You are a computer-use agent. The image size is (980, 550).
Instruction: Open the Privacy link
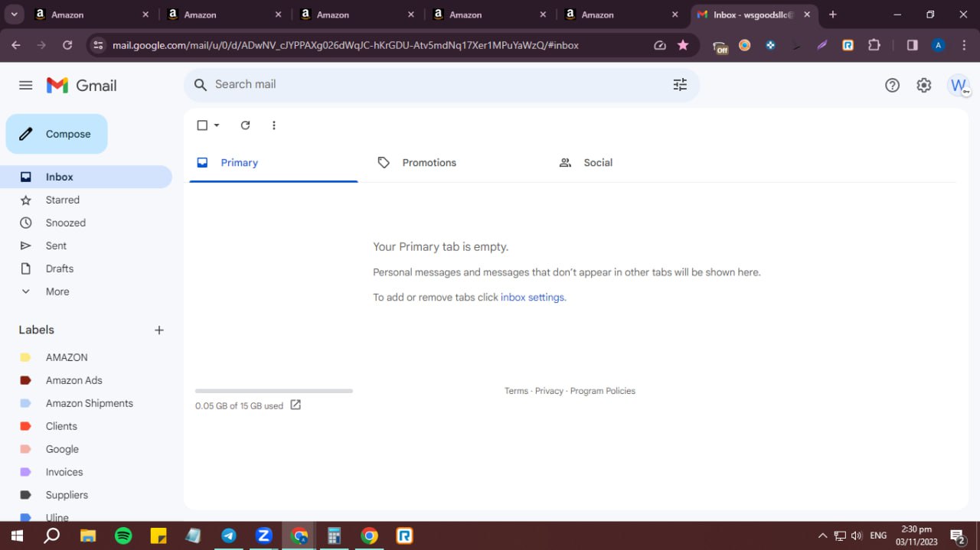point(549,391)
